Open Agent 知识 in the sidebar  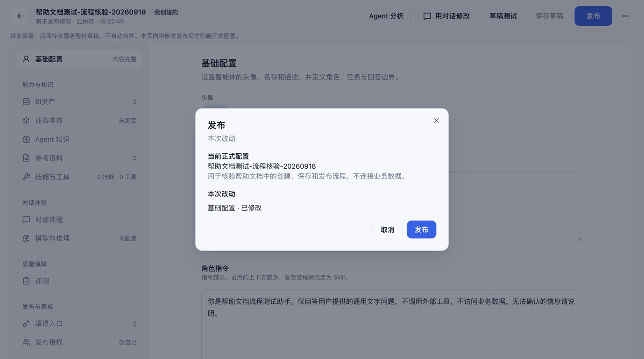coord(79,139)
